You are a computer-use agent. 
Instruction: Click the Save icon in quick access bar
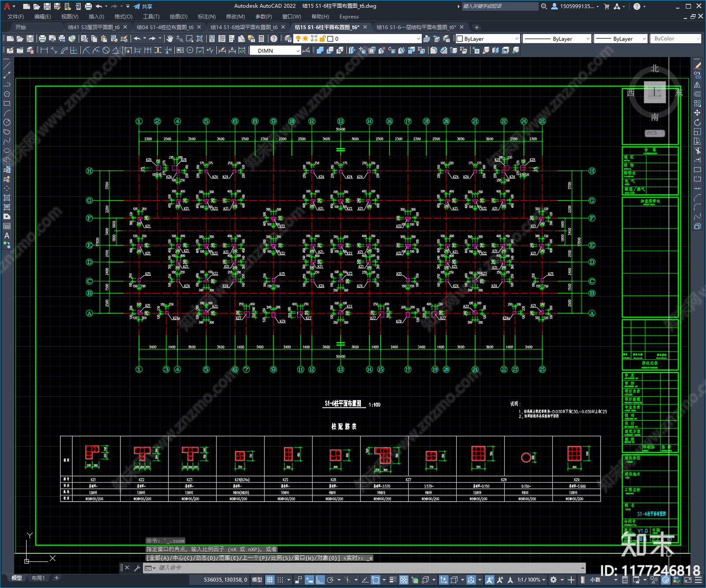point(47,6)
